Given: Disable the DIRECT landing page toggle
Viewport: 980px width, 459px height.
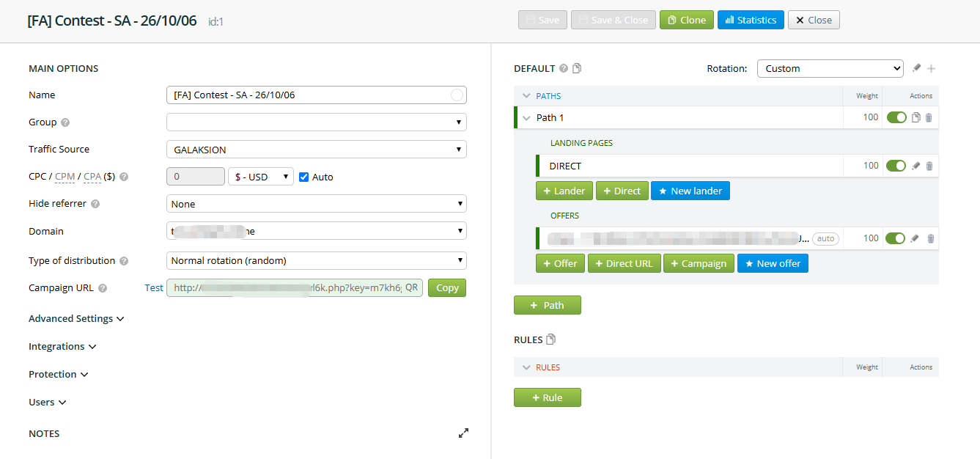Looking at the screenshot, I should (x=896, y=166).
